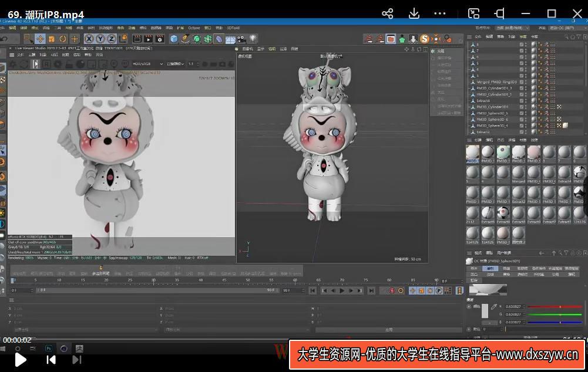The image size is (588, 372).
Task: Play the video with the large play button
Action: click(20, 360)
